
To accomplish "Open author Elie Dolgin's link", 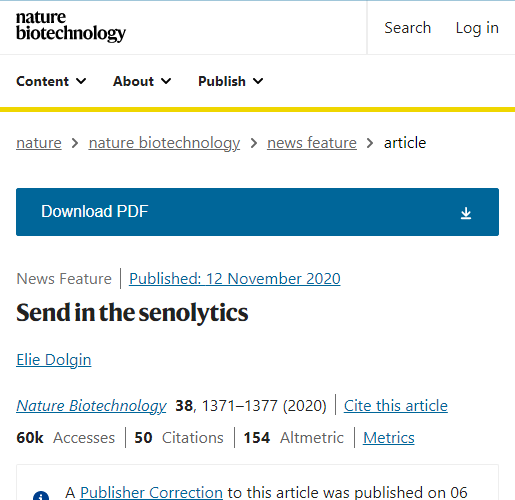I will (54, 360).
